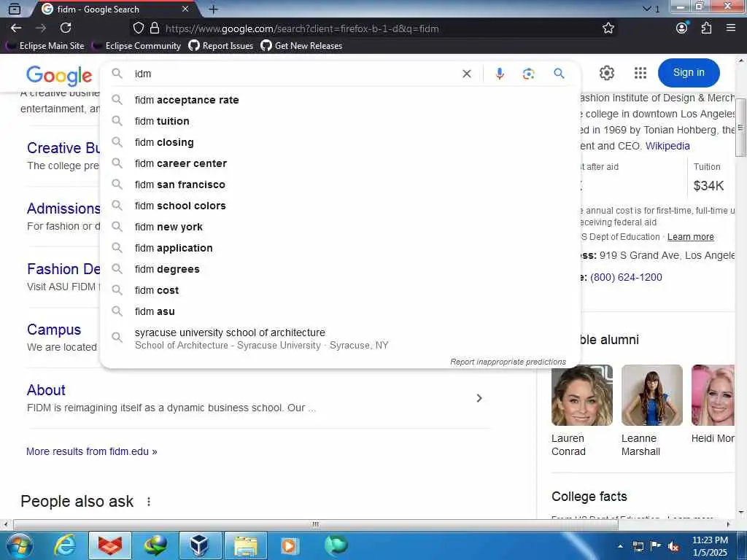
Task: Click the forward navigation arrow
Action: [41, 28]
